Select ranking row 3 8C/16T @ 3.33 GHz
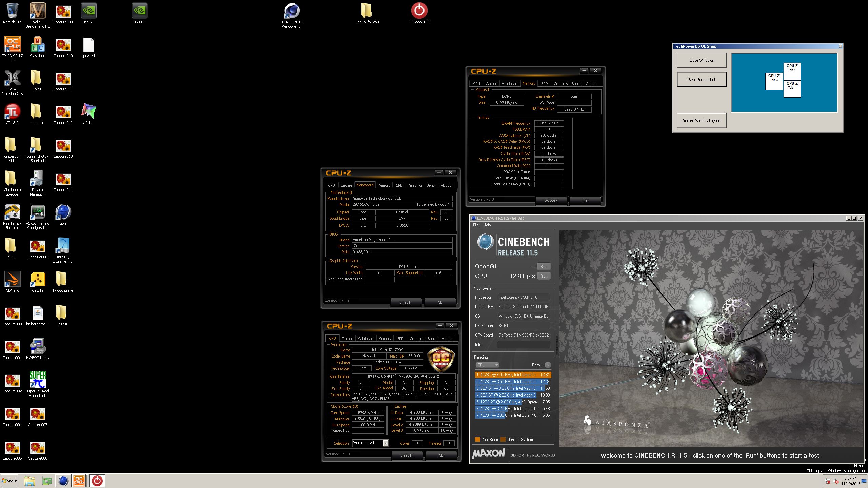The height and width of the screenshot is (488, 868). pos(513,388)
